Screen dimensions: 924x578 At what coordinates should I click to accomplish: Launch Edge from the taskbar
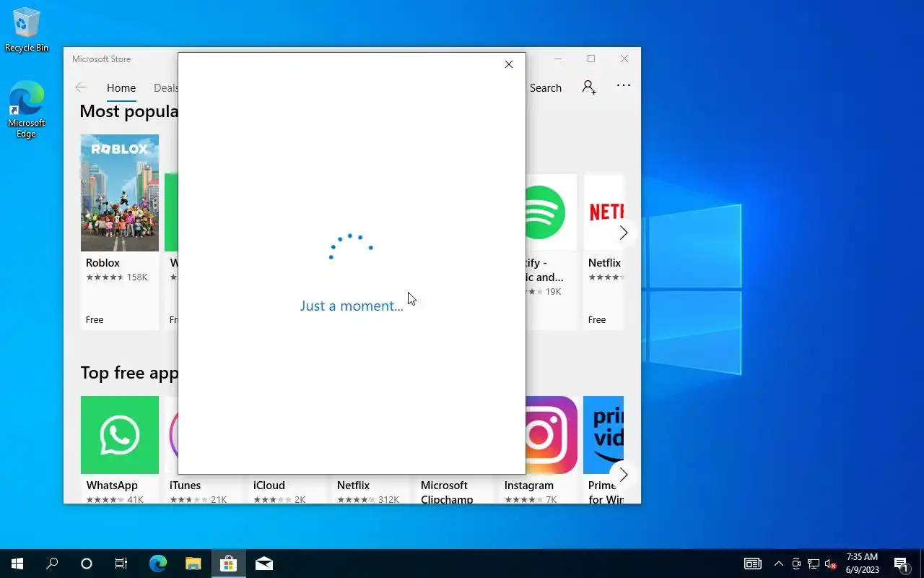(158, 564)
